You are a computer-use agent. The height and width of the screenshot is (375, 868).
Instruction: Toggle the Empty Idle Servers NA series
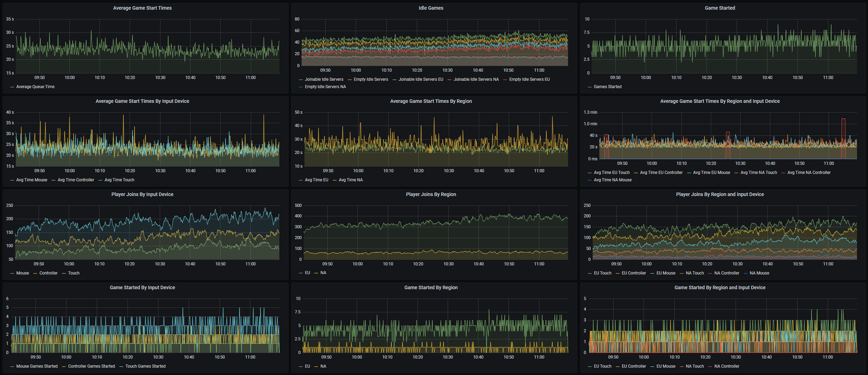pyautogui.click(x=325, y=87)
